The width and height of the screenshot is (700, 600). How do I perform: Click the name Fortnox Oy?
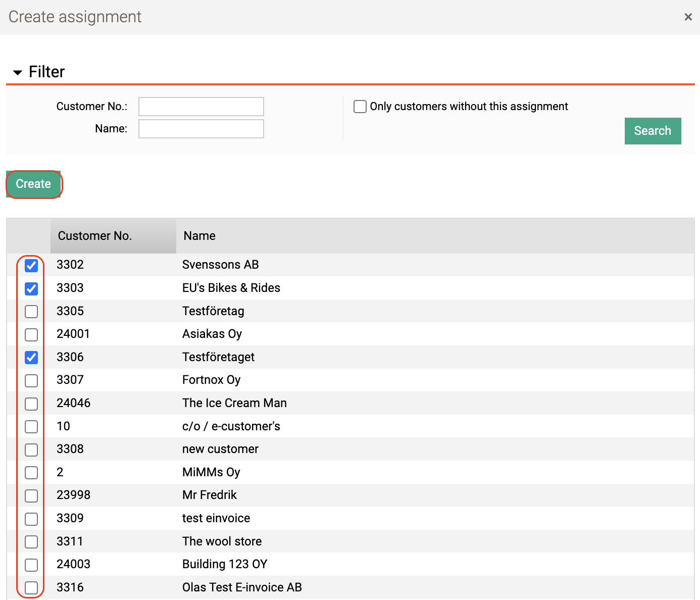point(212,380)
